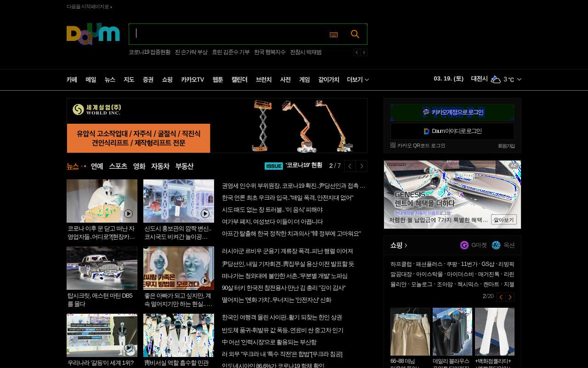Open 증권 menu item
The height and width of the screenshot is (368, 588).
(x=148, y=80)
